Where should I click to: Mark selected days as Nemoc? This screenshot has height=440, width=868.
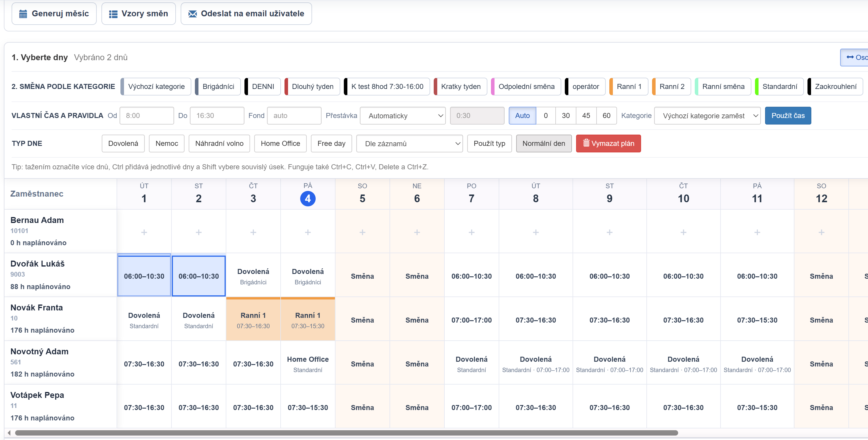(167, 144)
